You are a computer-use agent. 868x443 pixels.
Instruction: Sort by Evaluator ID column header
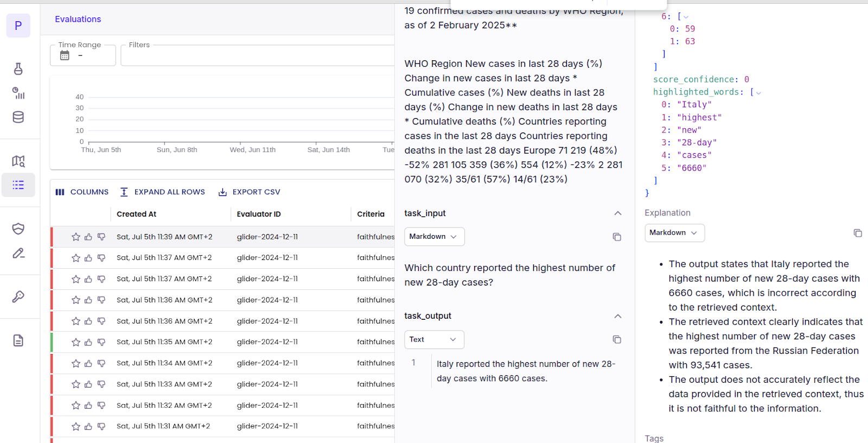point(259,214)
